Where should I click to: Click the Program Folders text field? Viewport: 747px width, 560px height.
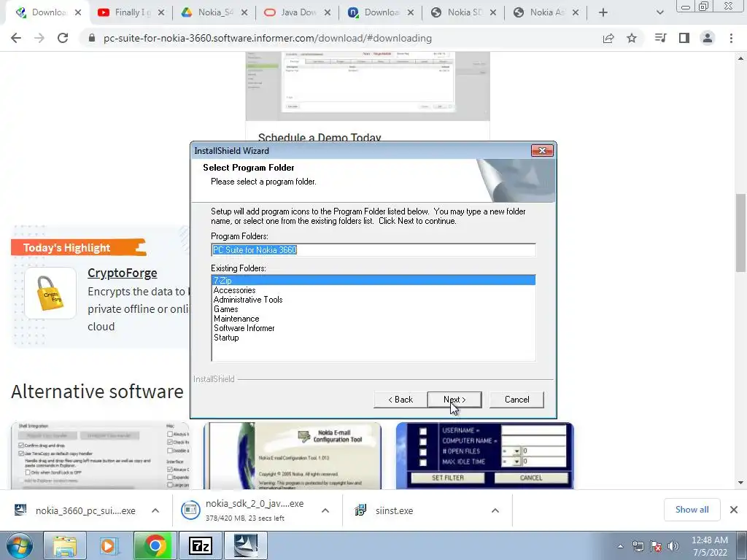(373, 250)
